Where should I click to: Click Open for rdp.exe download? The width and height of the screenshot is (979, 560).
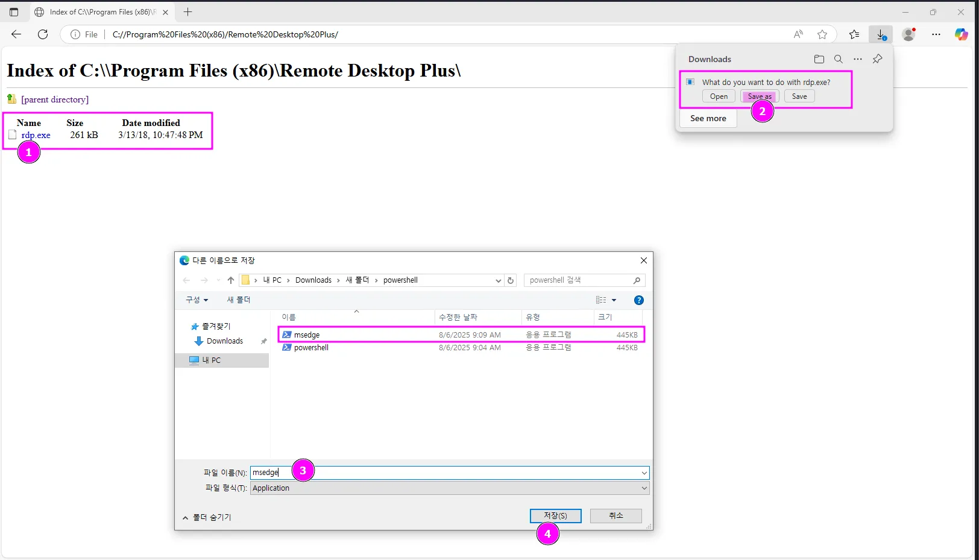[x=719, y=96]
